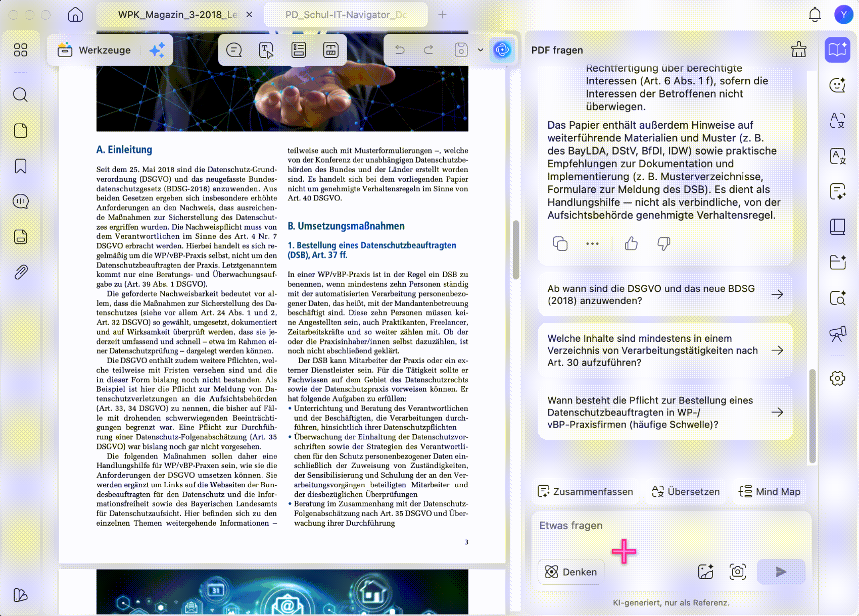
Task: Open the megaphone icon in right sidebar
Action: 837,333
